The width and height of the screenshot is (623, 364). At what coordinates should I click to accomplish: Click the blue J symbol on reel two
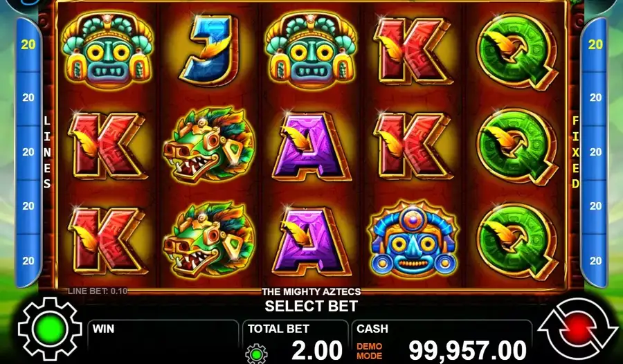click(x=209, y=50)
